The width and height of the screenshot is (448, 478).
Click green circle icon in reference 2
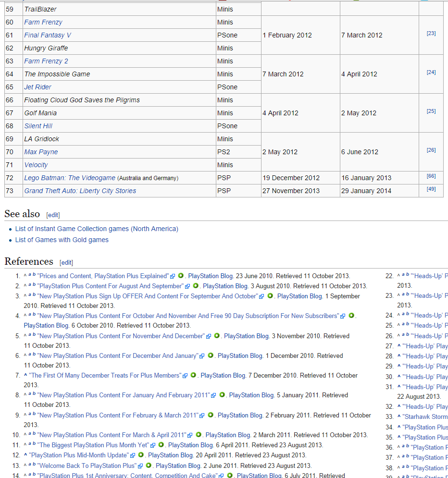coord(196,286)
